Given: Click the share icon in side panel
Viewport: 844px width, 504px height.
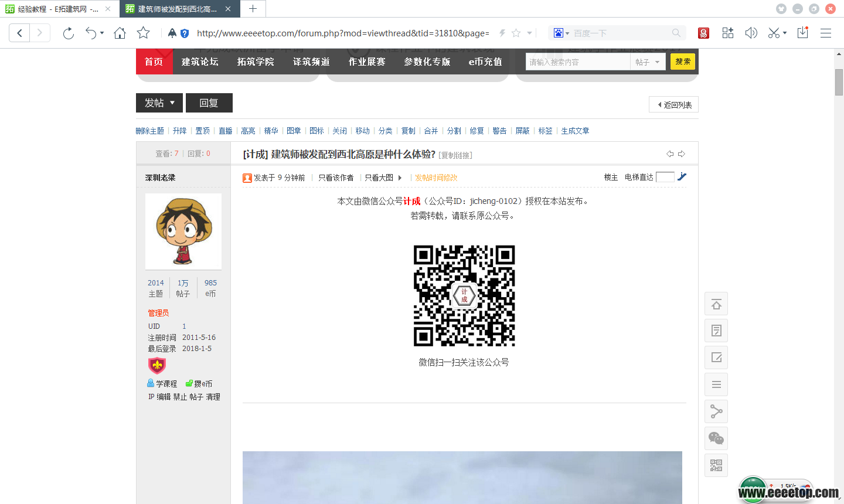Looking at the screenshot, I should tap(716, 411).
